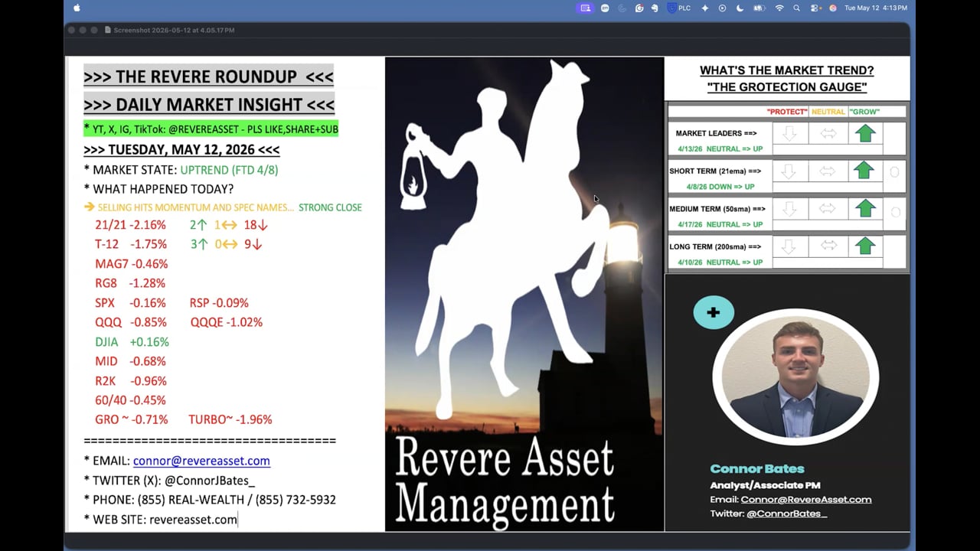
Task: Click the window title Screenshot 2026-05-12
Action: tap(174, 30)
